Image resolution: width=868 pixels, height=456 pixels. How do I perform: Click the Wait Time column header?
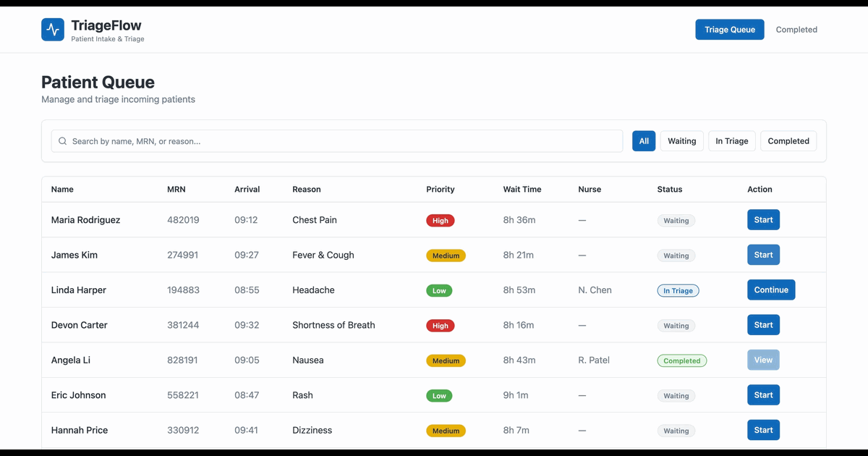(x=522, y=190)
